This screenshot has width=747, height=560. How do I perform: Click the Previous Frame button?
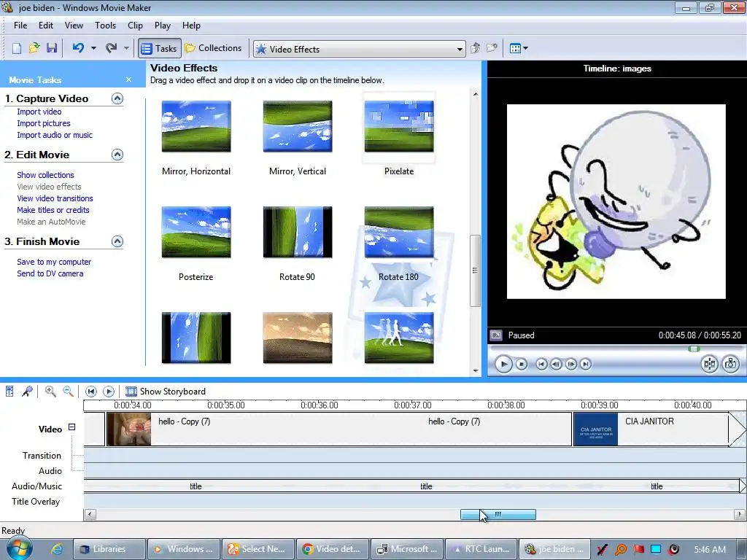(x=556, y=365)
